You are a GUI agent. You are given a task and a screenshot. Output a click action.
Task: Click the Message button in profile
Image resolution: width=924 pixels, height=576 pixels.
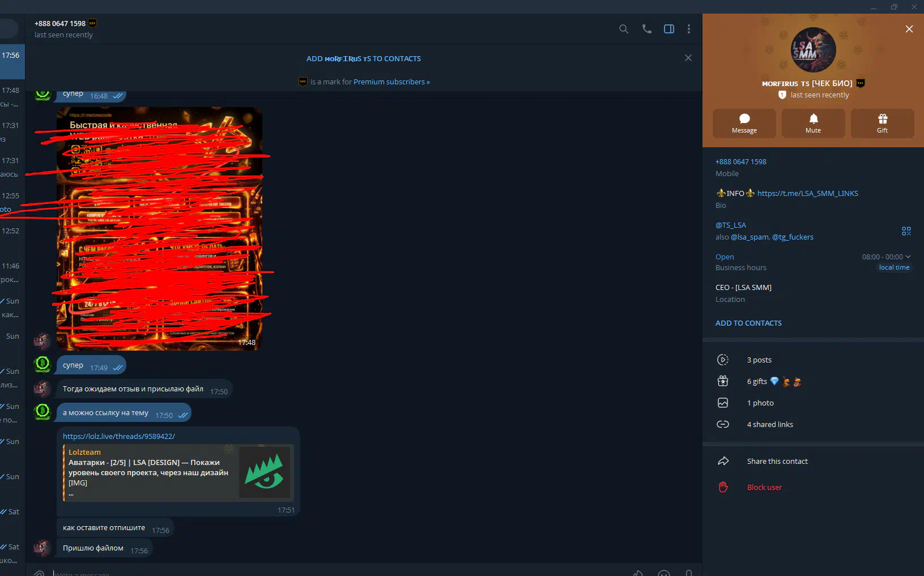pos(744,123)
